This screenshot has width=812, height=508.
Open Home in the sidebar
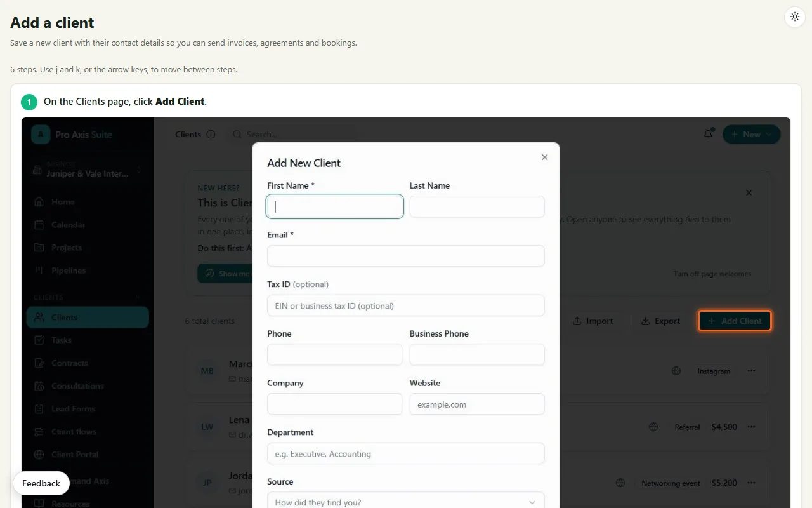point(88,202)
